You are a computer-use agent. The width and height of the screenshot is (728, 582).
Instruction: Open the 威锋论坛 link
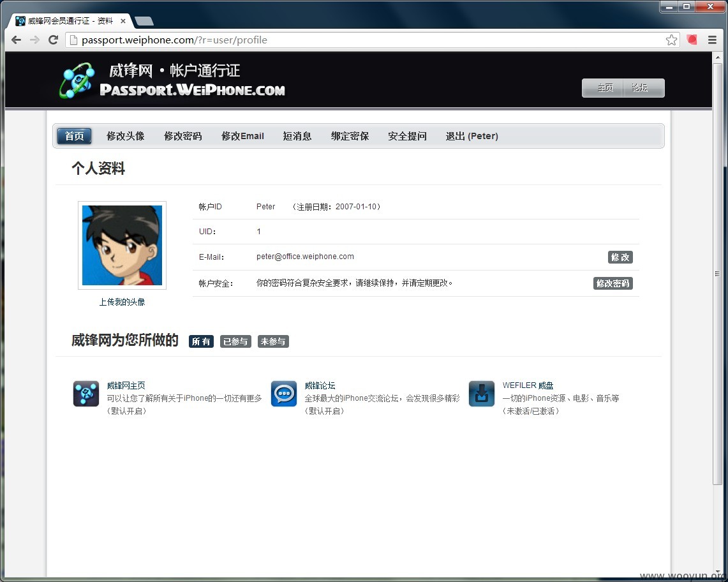tap(320, 385)
